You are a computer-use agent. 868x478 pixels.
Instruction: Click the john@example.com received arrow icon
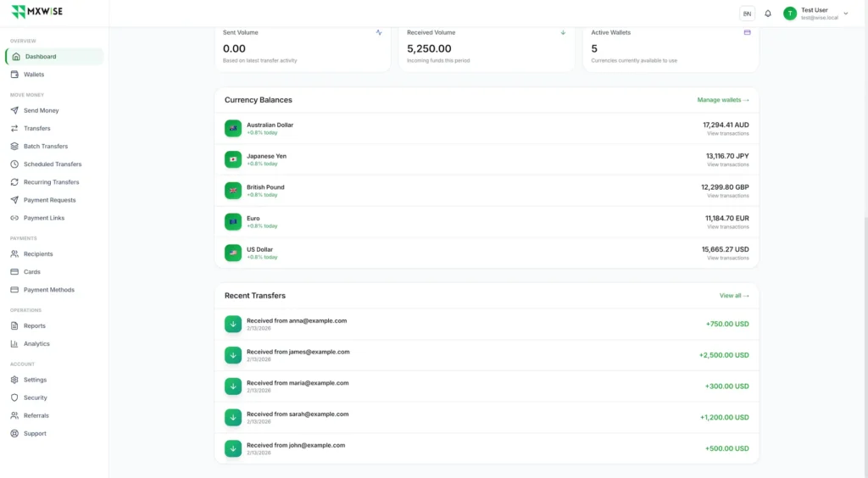233,448
